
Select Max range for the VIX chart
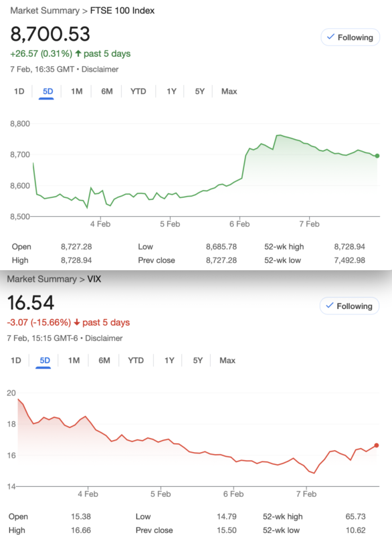(x=227, y=360)
